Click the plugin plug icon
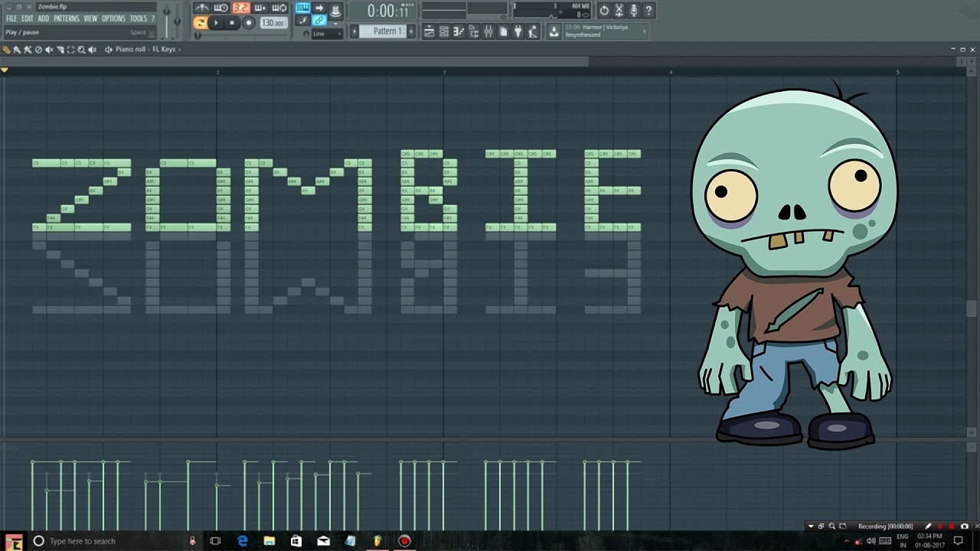 click(x=518, y=31)
